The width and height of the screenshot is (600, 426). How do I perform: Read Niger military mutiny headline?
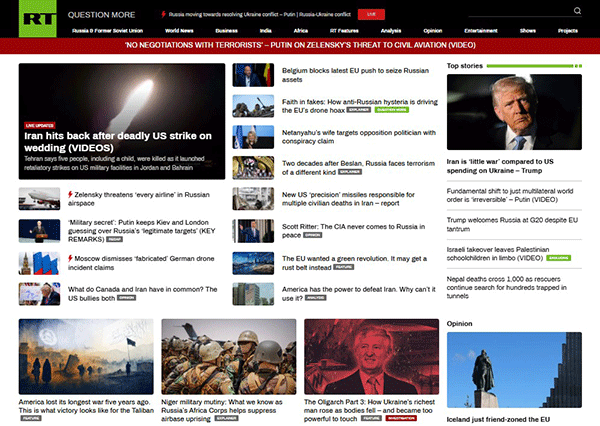click(x=222, y=410)
